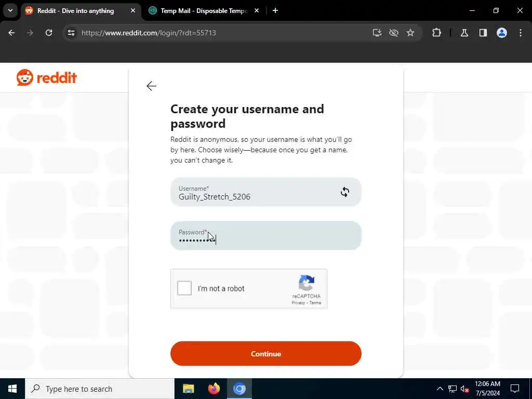This screenshot has width=532, height=399.
Task: Click the taskbar search box
Action: 100,389
